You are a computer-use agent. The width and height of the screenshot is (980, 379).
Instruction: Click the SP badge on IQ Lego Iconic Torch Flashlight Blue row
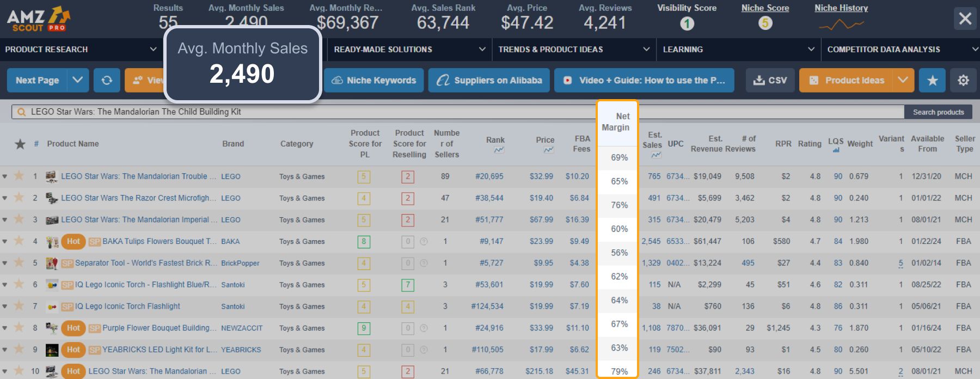(68, 285)
